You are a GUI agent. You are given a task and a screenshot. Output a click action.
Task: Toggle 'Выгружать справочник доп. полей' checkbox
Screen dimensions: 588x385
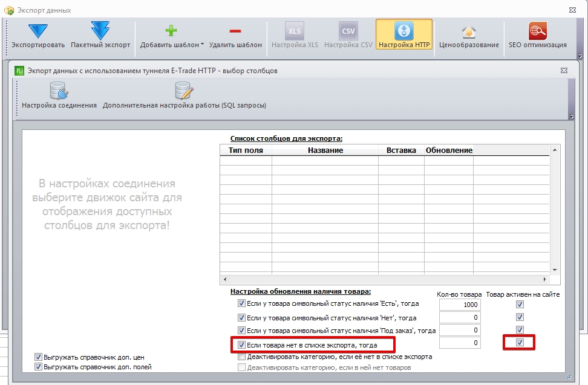pyautogui.click(x=38, y=367)
